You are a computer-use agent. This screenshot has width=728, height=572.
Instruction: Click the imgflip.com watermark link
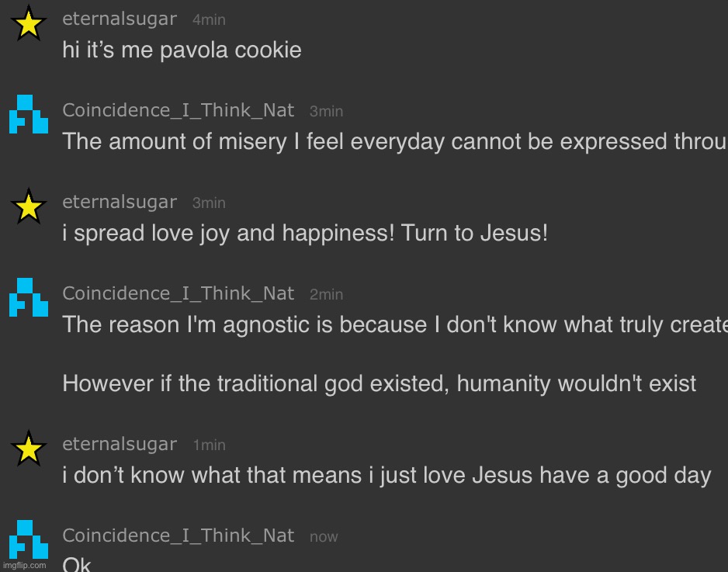(x=25, y=565)
